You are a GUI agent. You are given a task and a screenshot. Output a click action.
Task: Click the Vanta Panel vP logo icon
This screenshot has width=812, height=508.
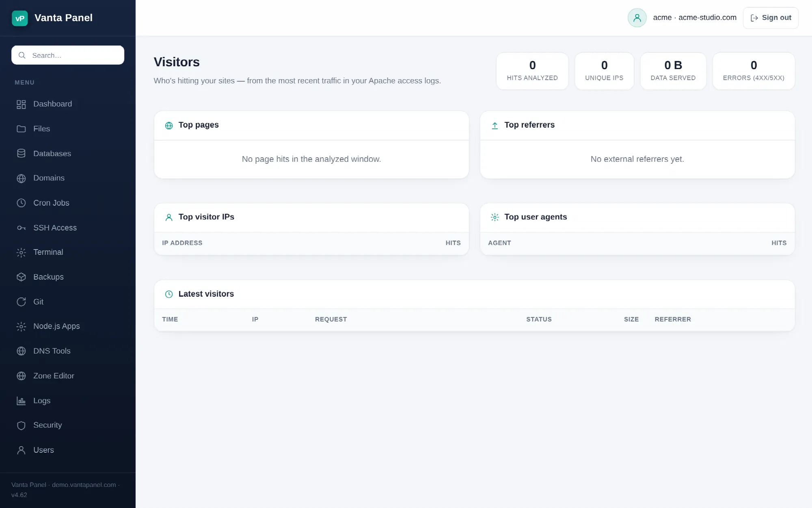(20, 18)
